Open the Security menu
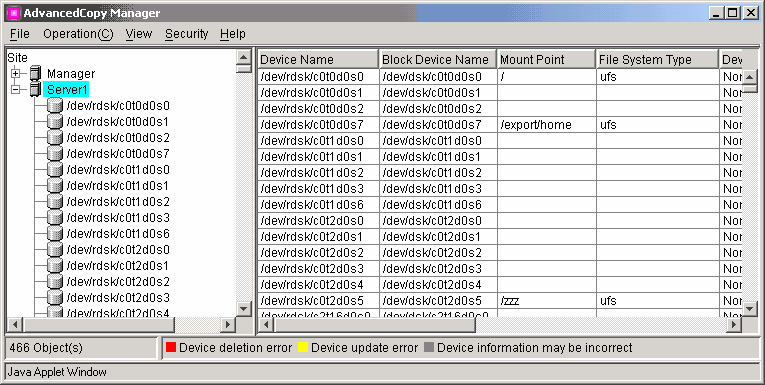 pyautogui.click(x=186, y=34)
